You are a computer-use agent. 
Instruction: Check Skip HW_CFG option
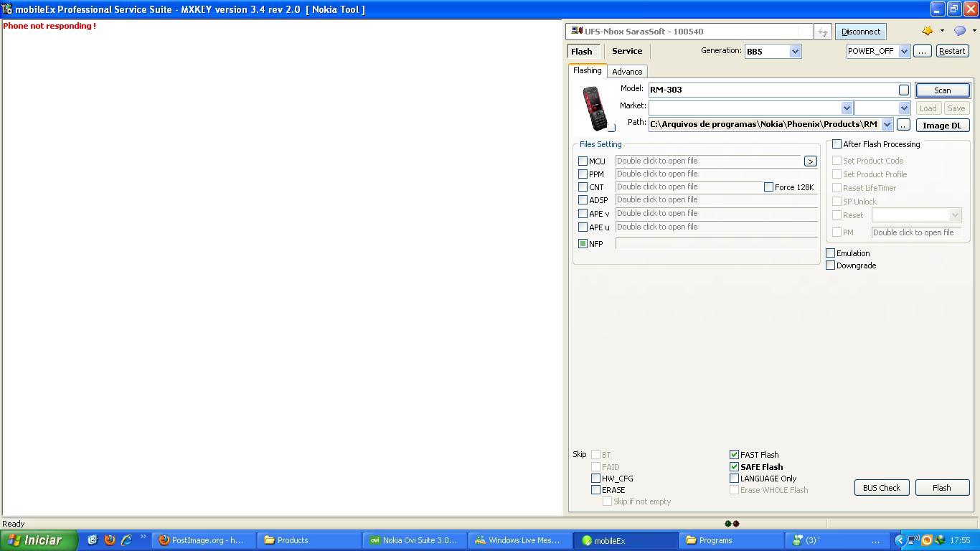[x=595, y=479]
